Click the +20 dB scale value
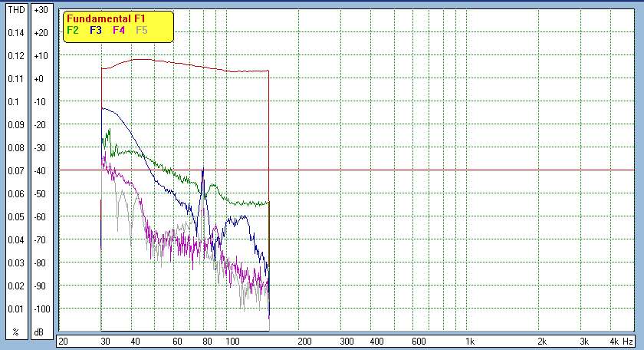The height and width of the screenshot is (350, 644). [x=41, y=33]
